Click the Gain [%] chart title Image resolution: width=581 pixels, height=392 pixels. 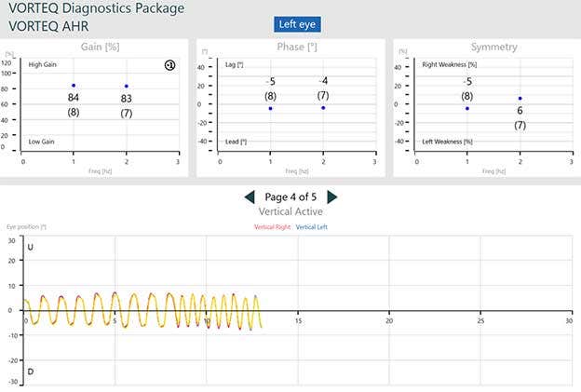(x=100, y=47)
